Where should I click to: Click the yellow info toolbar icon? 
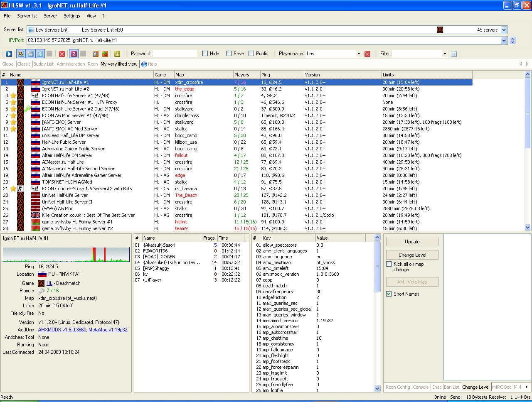[117, 54]
